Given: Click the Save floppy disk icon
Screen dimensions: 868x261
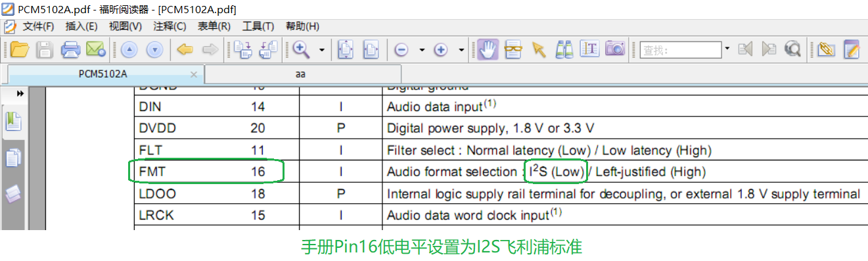Looking at the screenshot, I should click(45, 49).
